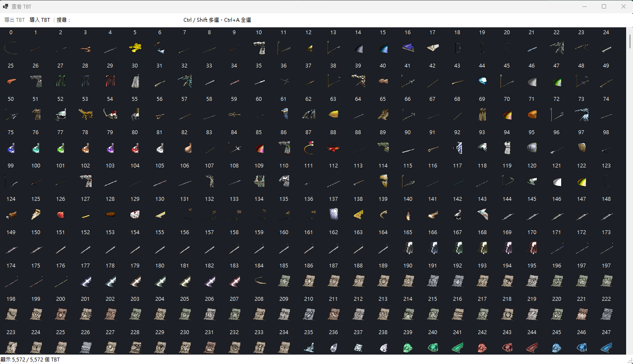Click the status text '顯示 5,572 / 5,572 個 TBT'

(x=30, y=360)
